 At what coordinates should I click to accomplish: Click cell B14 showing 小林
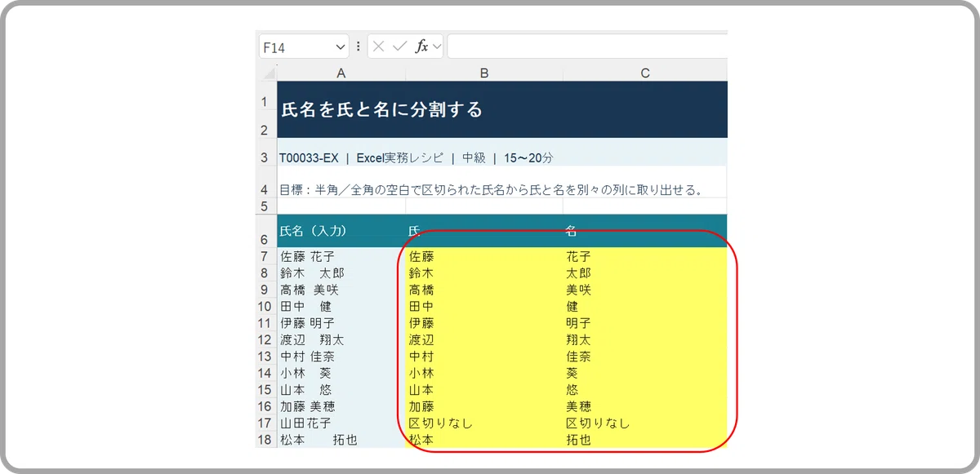point(484,373)
